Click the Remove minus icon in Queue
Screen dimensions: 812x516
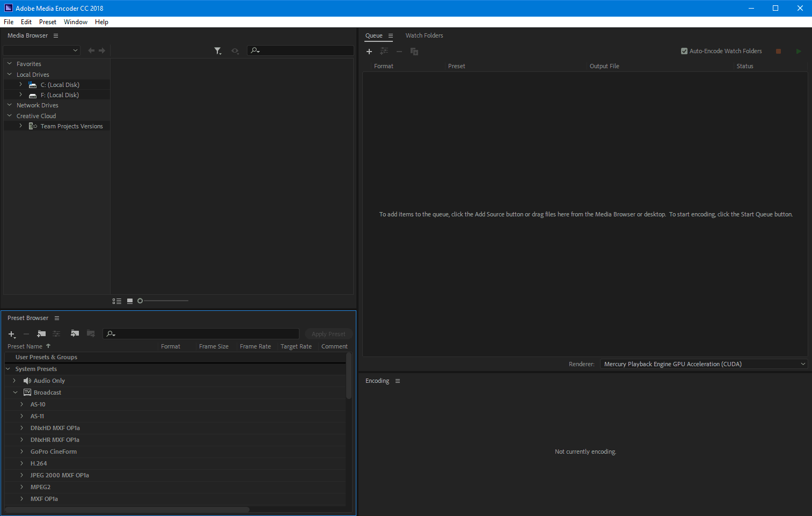(399, 52)
